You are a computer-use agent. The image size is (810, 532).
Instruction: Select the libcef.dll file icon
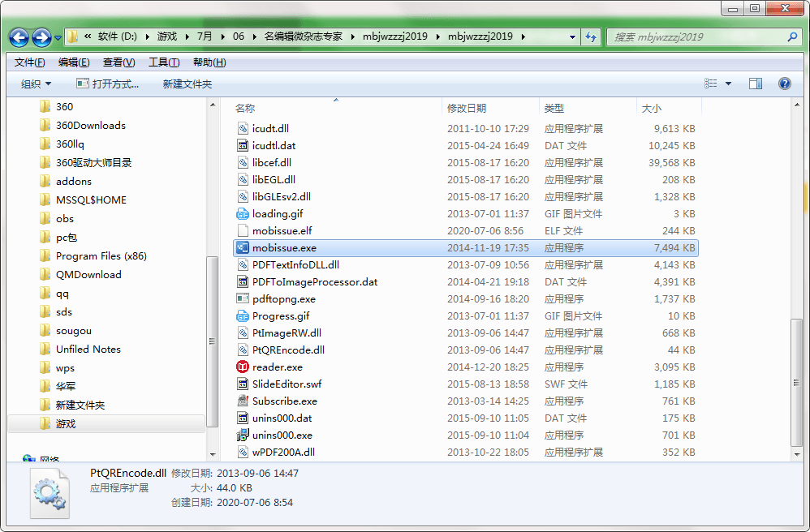(x=243, y=162)
